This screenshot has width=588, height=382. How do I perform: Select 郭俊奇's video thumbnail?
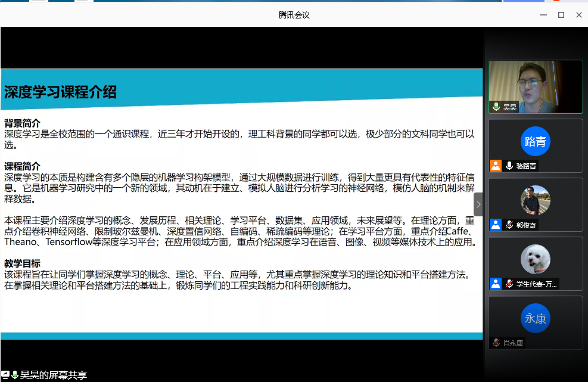coord(536,200)
